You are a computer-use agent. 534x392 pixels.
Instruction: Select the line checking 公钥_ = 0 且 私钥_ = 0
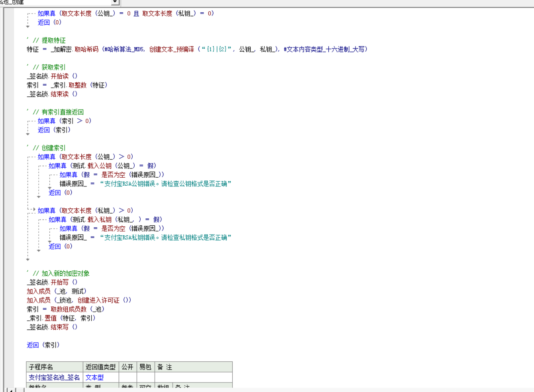126,14
